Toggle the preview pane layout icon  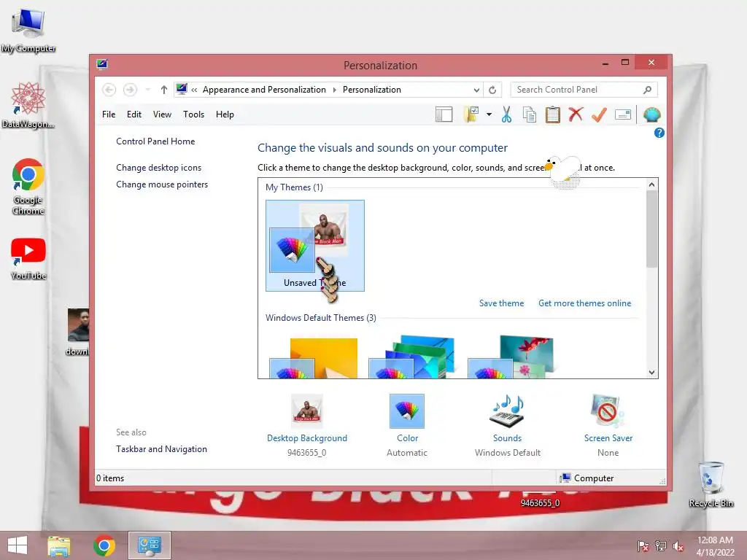click(x=444, y=114)
